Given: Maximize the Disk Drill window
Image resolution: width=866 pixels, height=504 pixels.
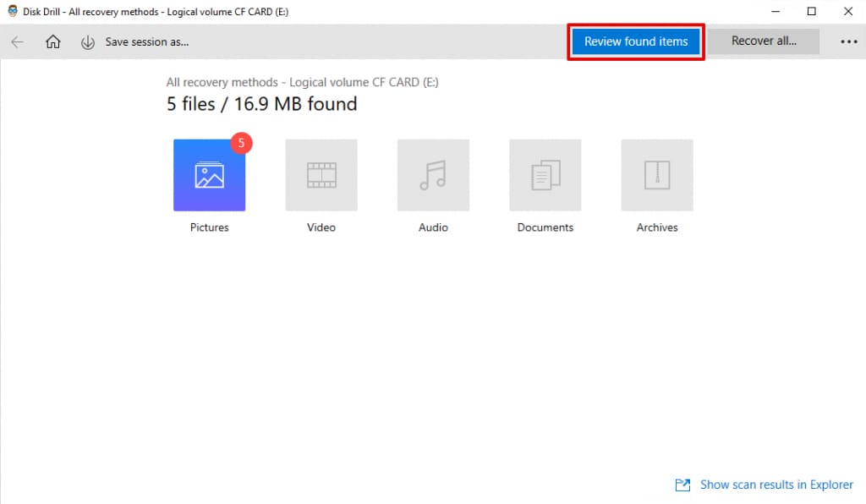Looking at the screenshot, I should pos(811,11).
